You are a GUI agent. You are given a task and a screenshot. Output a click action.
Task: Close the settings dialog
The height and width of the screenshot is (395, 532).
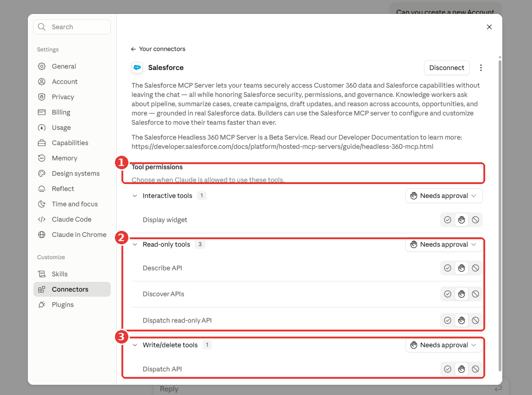pyautogui.click(x=489, y=27)
